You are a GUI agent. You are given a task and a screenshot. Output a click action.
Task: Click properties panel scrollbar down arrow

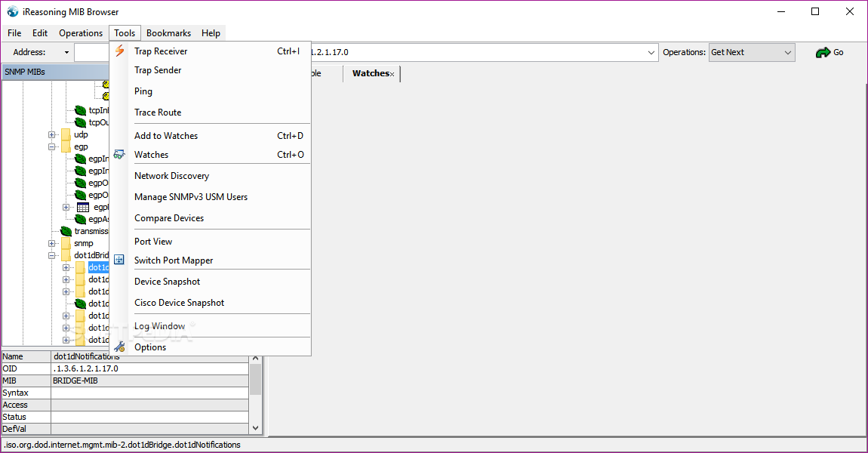pyautogui.click(x=255, y=428)
